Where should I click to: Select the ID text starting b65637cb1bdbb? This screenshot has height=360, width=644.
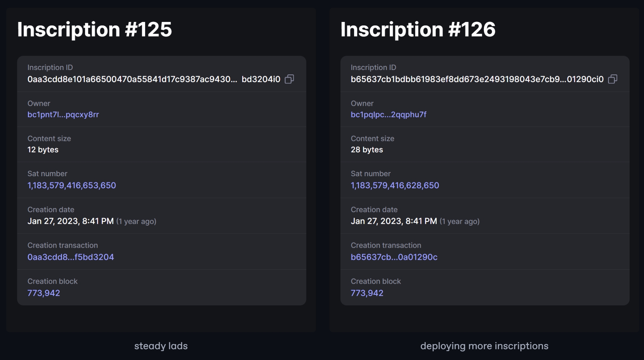click(477, 79)
